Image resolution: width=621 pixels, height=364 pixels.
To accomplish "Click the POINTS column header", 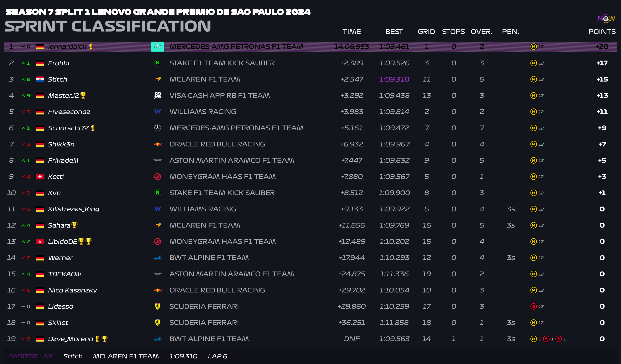I will click(x=602, y=32).
